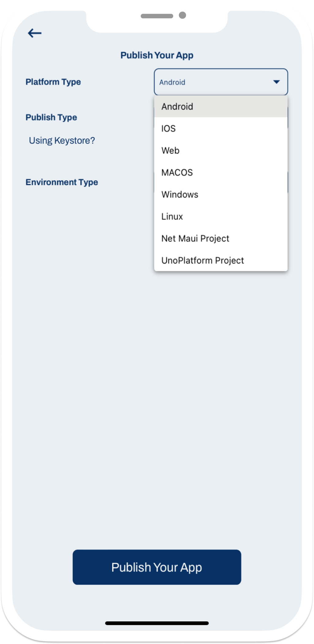Tap the home indicator bar

point(157,623)
